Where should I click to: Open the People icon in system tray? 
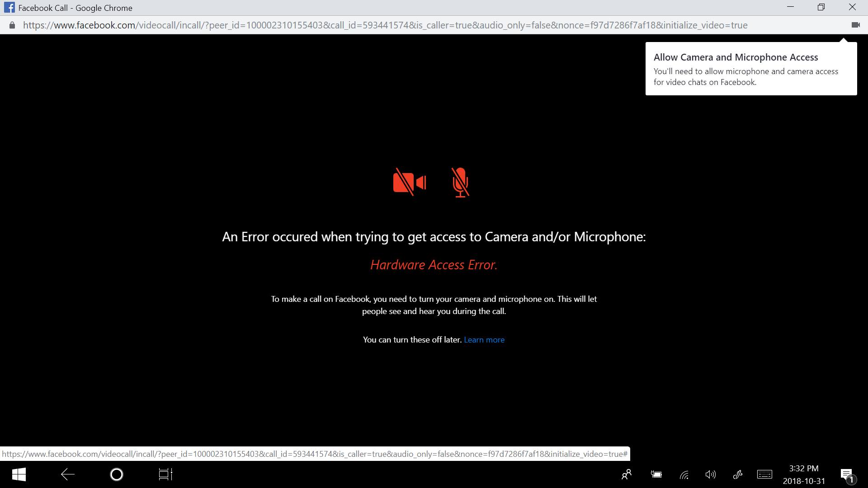click(627, 474)
